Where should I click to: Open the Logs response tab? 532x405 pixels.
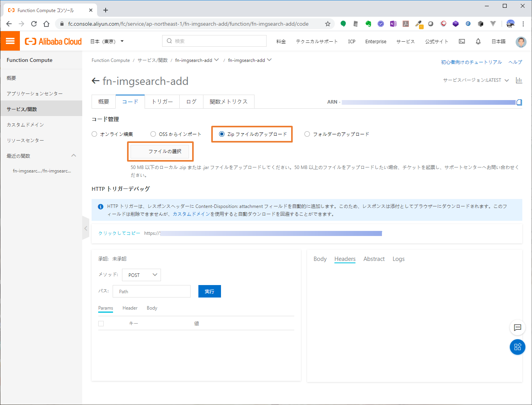(x=398, y=259)
